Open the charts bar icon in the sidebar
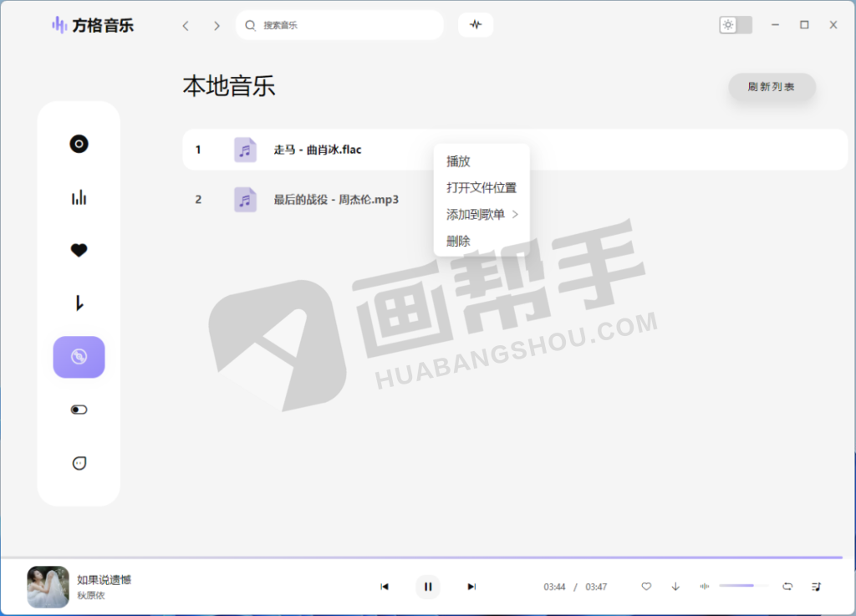 coord(79,197)
